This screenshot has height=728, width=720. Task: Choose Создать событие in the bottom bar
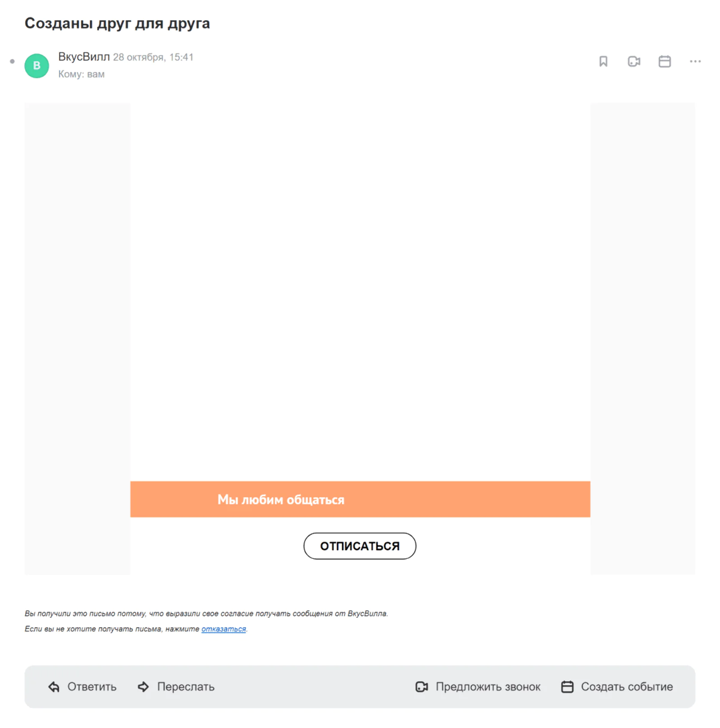pos(627,686)
